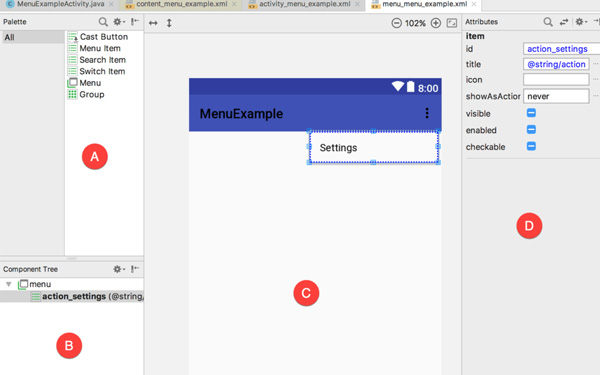Close the activity_menu_example.xml tab

pos(357,4)
